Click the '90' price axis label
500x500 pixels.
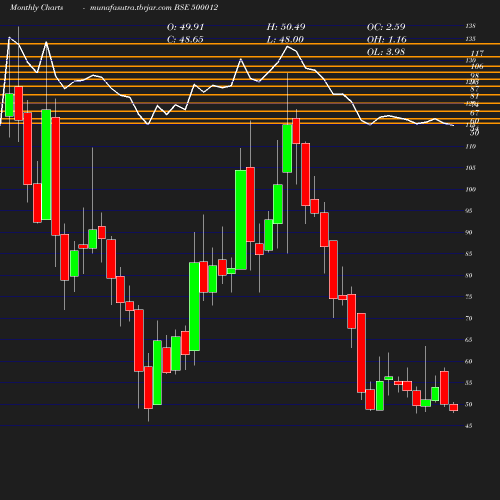(x=469, y=232)
